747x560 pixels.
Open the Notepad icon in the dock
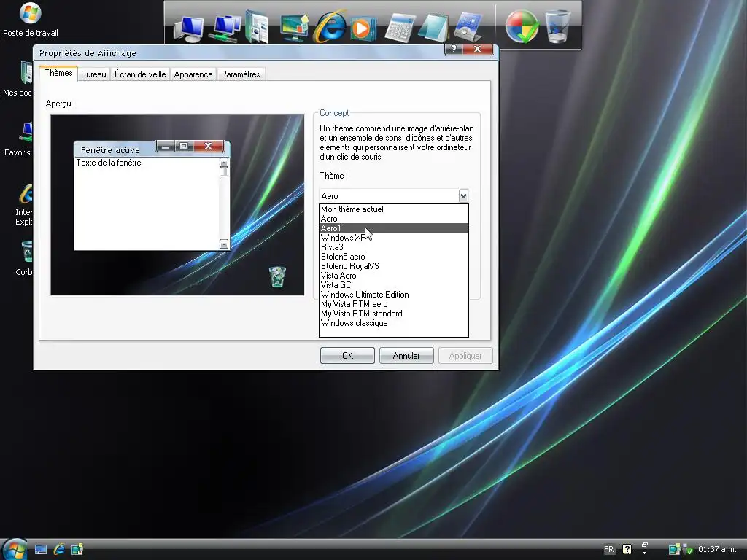[433, 28]
